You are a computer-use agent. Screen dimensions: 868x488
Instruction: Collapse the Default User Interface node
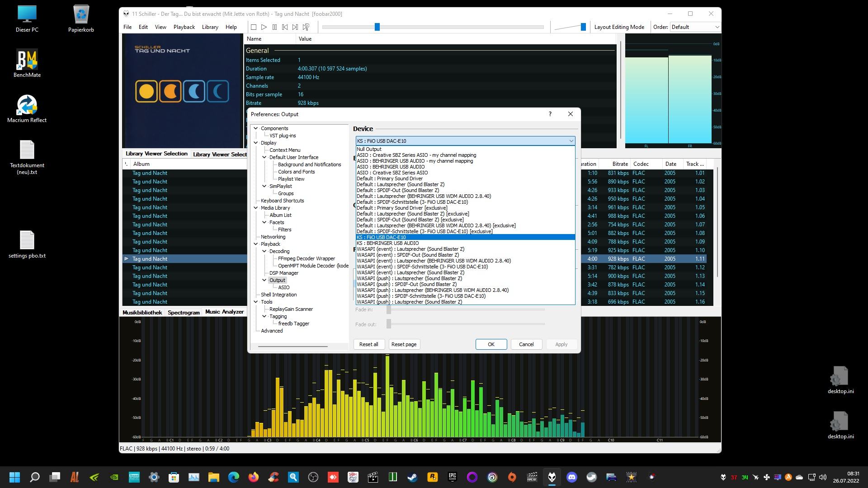(x=264, y=157)
